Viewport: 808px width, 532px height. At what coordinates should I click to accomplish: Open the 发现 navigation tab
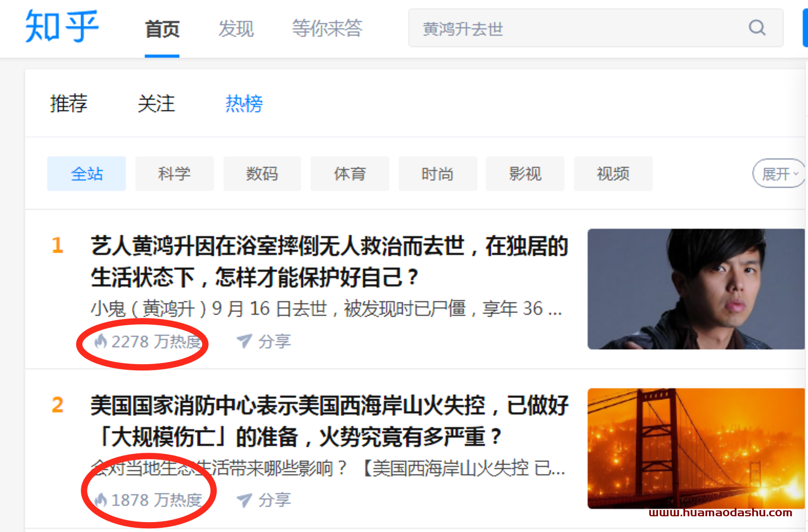pyautogui.click(x=236, y=29)
